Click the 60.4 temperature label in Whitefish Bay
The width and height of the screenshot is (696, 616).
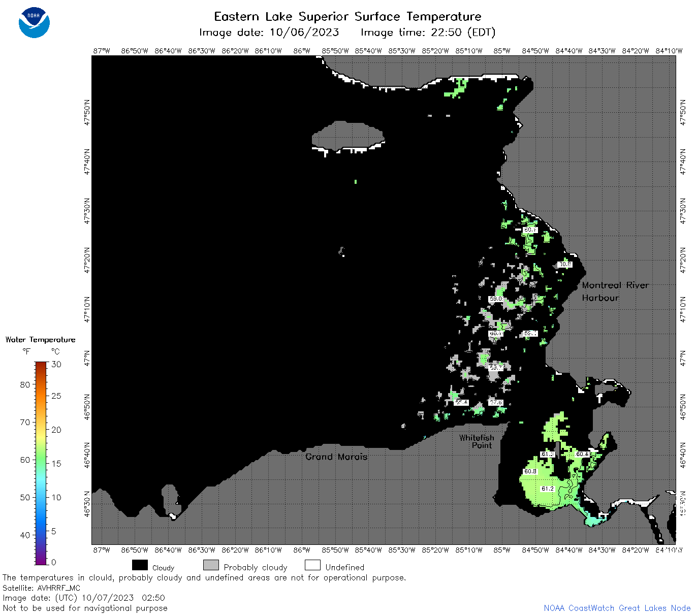point(582,454)
